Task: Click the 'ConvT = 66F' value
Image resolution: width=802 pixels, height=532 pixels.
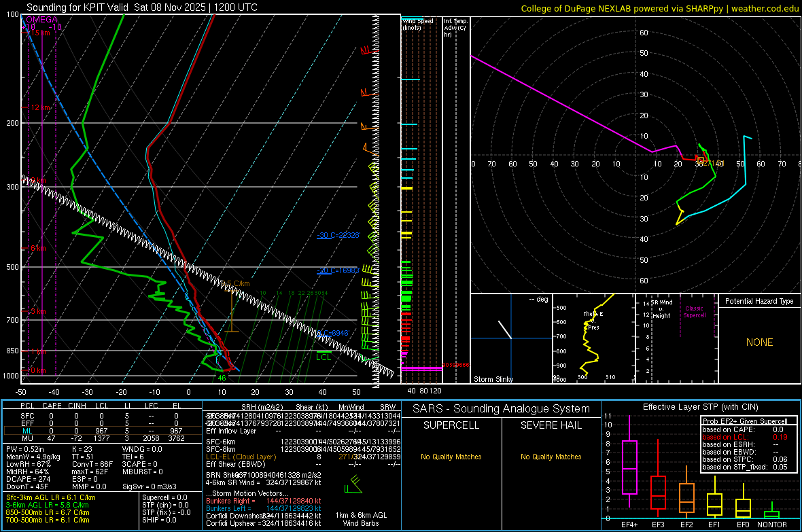Action: [92, 465]
